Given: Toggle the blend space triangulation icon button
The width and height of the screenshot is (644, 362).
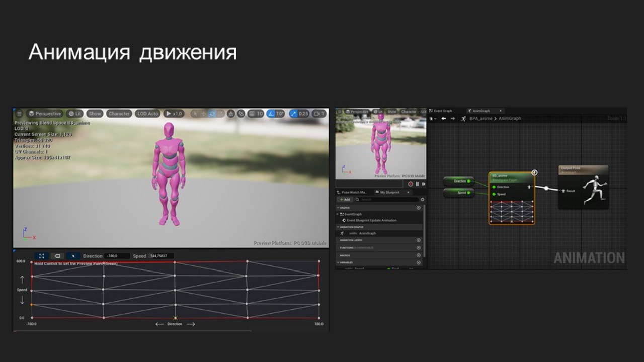Looking at the screenshot, I should pos(73,256).
